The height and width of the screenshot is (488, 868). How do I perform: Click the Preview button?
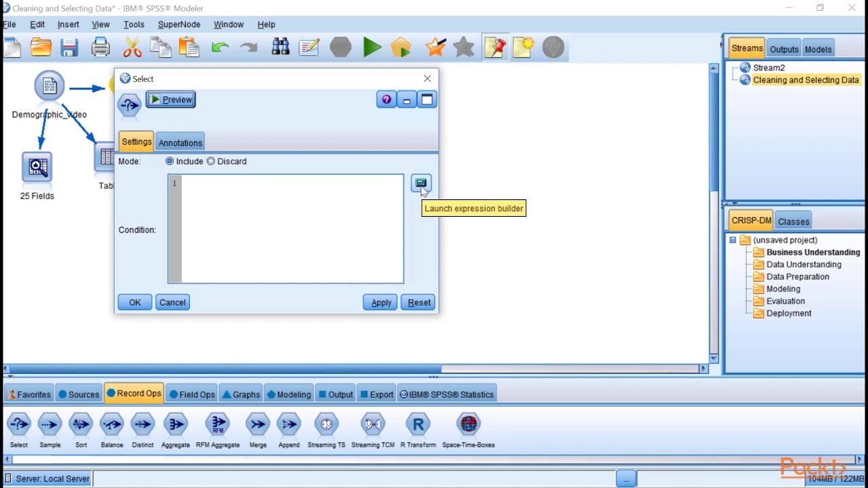(170, 100)
